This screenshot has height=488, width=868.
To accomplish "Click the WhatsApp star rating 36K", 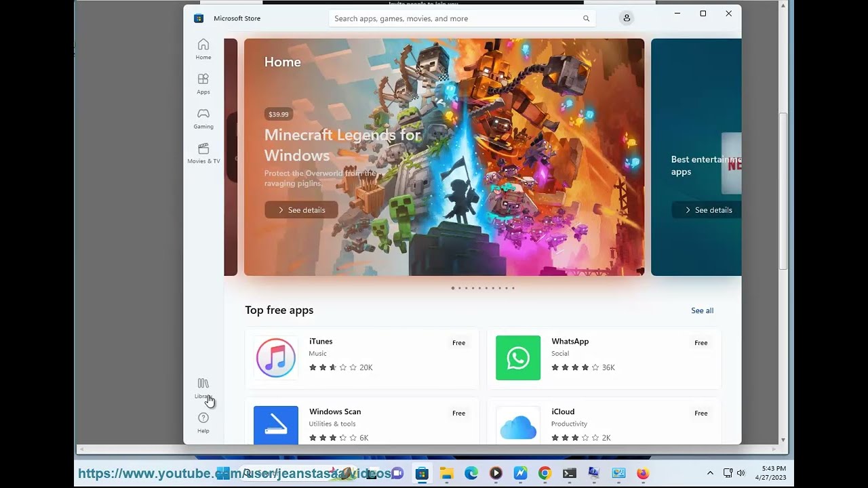I will point(583,367).
